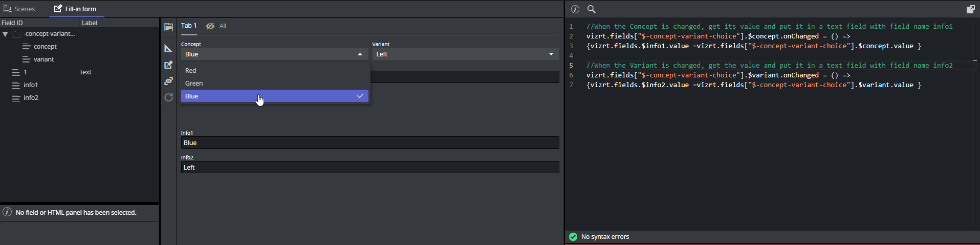Select the variant field in tree
980x245 pixels.
43,59
